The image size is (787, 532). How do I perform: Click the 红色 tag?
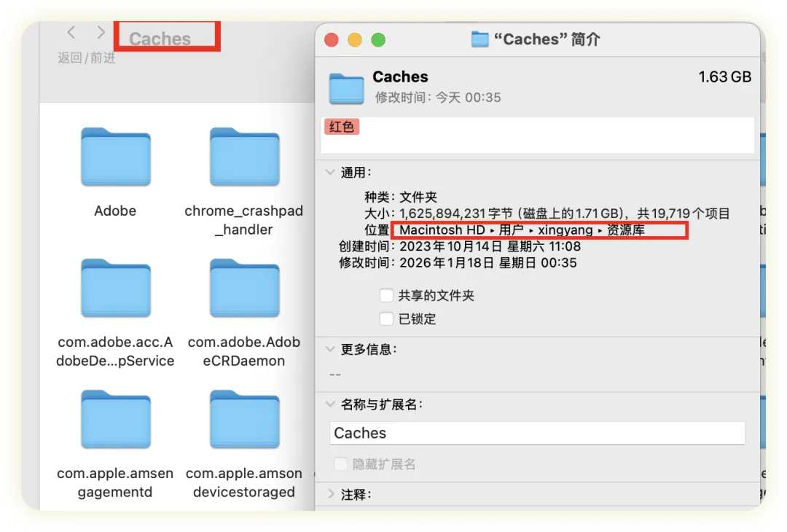click(x=342, y=127)
